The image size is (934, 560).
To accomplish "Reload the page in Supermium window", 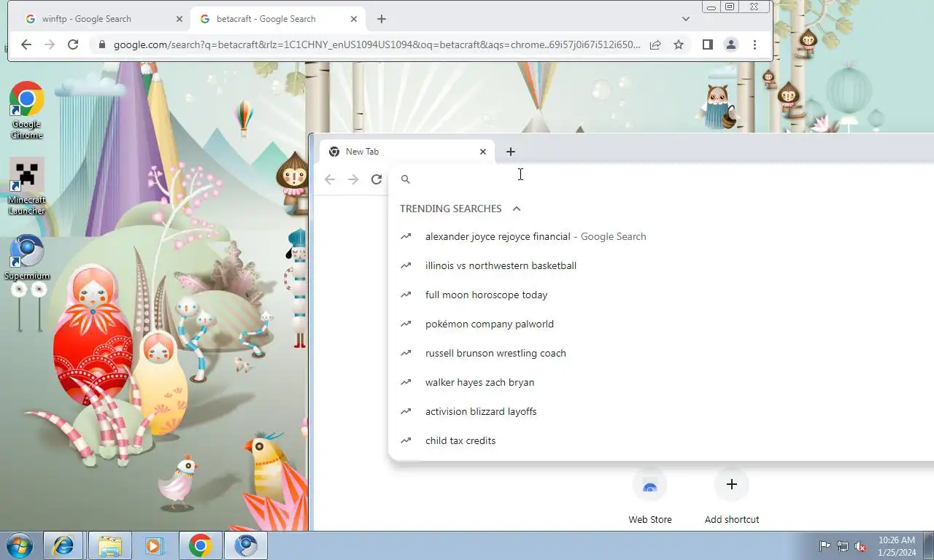I will tap(377, 179).
